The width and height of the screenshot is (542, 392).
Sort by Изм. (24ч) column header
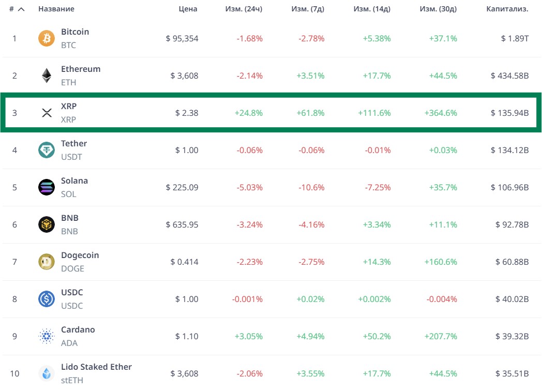244,9
